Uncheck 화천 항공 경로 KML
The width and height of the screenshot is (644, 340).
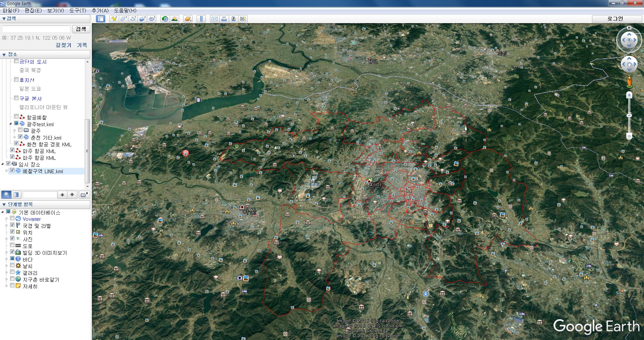pos(16,143)
